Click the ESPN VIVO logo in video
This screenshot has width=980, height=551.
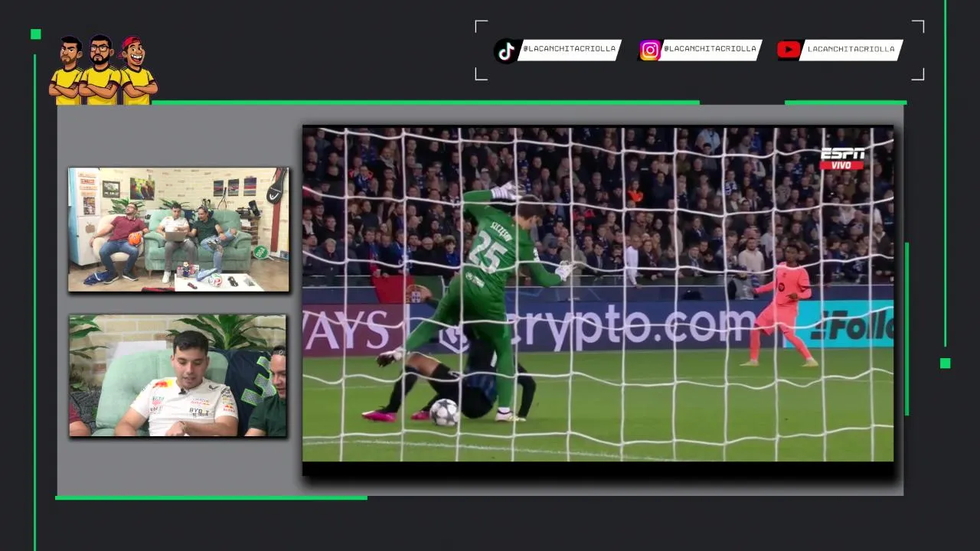(842, 158)
